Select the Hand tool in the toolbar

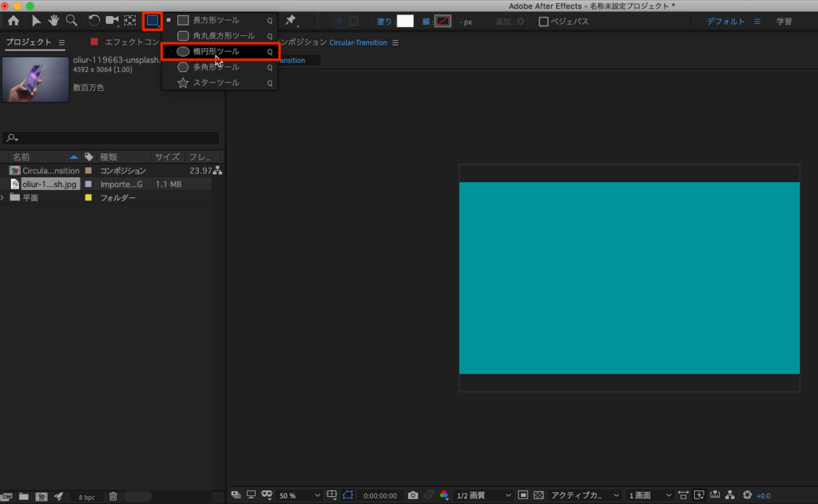click(x=54, y=21)
